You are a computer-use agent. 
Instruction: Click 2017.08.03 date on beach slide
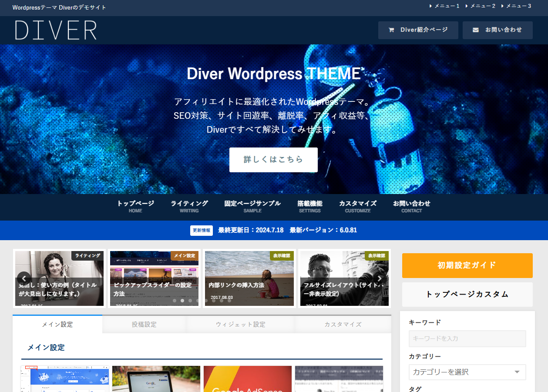tap(222, 298)
